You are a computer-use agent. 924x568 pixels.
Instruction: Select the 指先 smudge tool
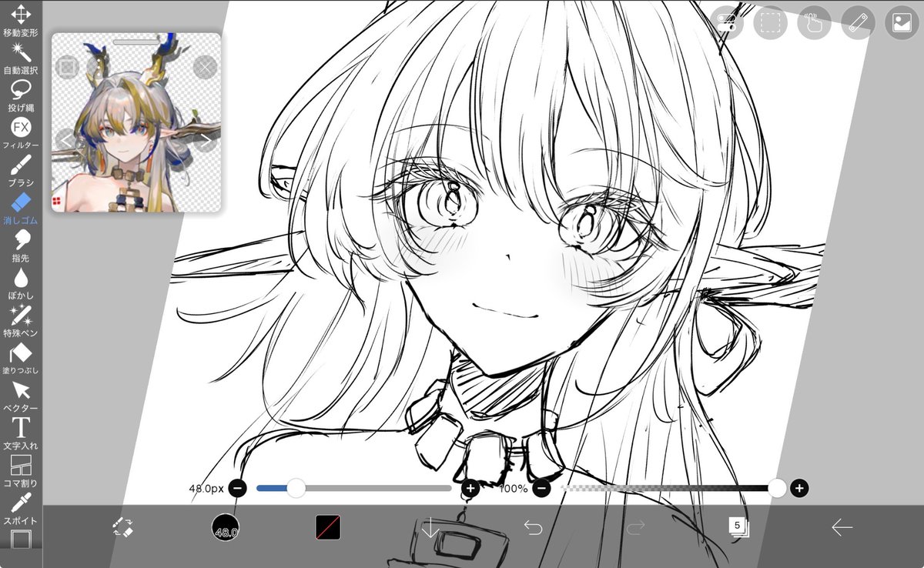(x=21, y=246)
